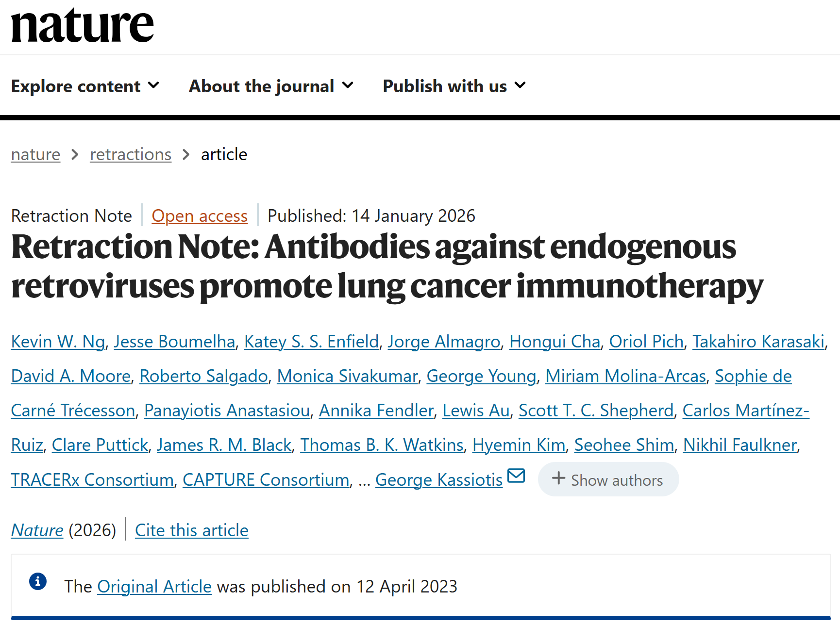The width and height of the screenshot is (840, 625).
Task: Show all authors button
Action: (x=608, y=479)
